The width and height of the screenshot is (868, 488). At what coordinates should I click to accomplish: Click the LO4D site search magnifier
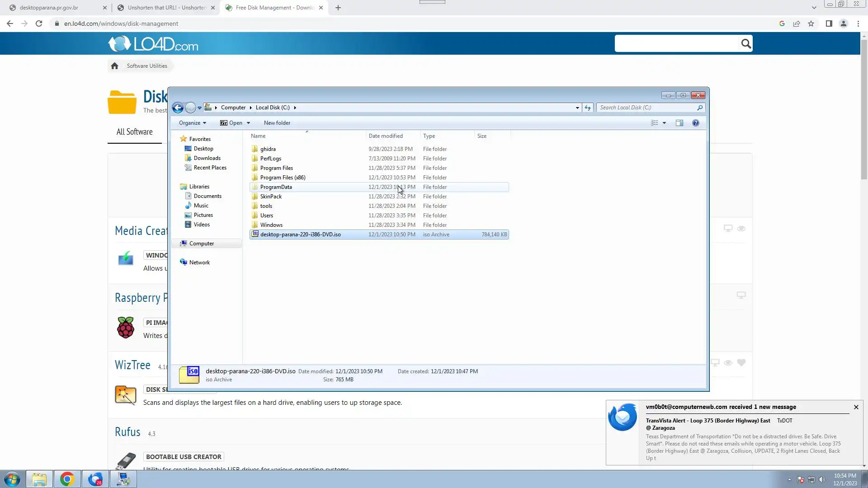[x=745, y=44]
